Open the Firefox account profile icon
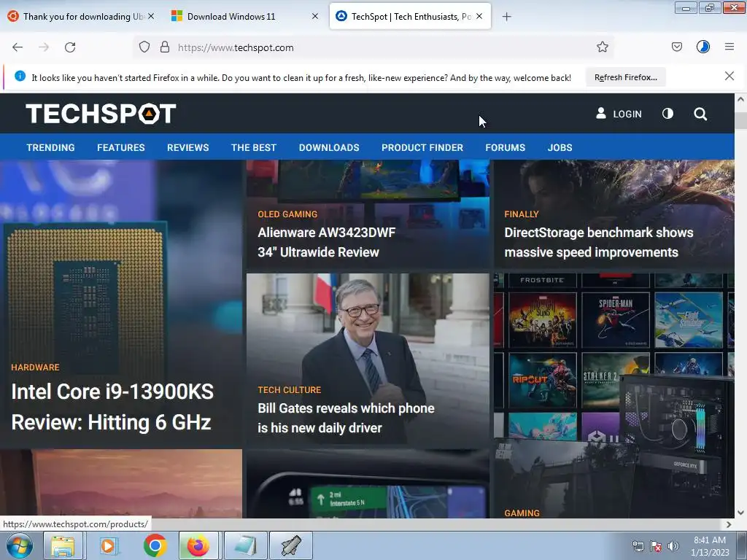The width and height of the screenshot is (747, 560). click(703, 47)
